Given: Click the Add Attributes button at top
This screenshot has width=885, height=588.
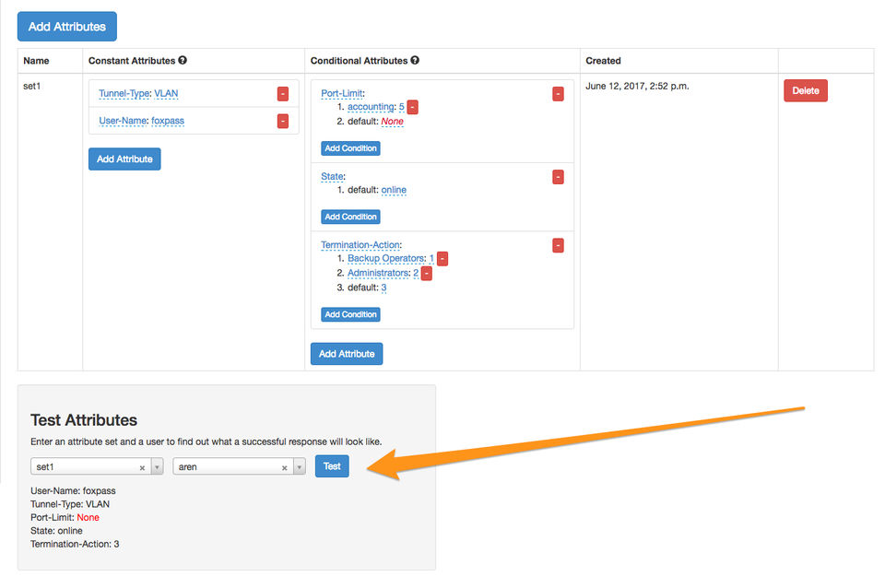Looking at the screenshot, I should [x=67, y=27].
